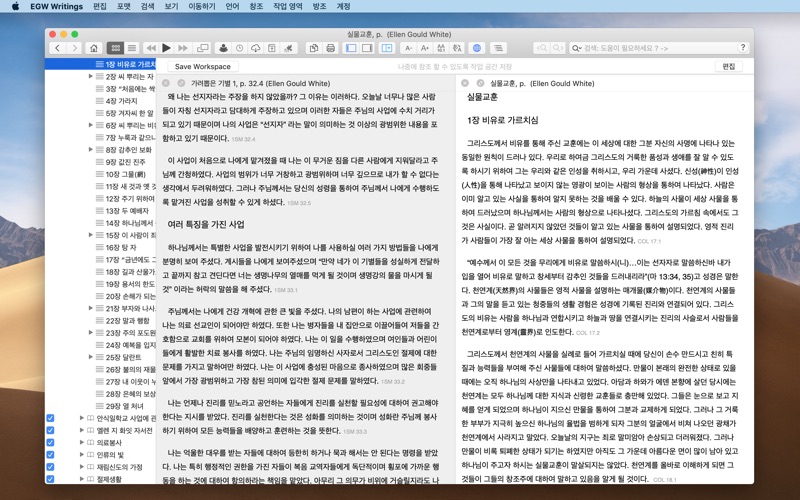Expand chapter 15장 이 사람이
Viewport: 800px width, 500px height.
coord(90,235)
